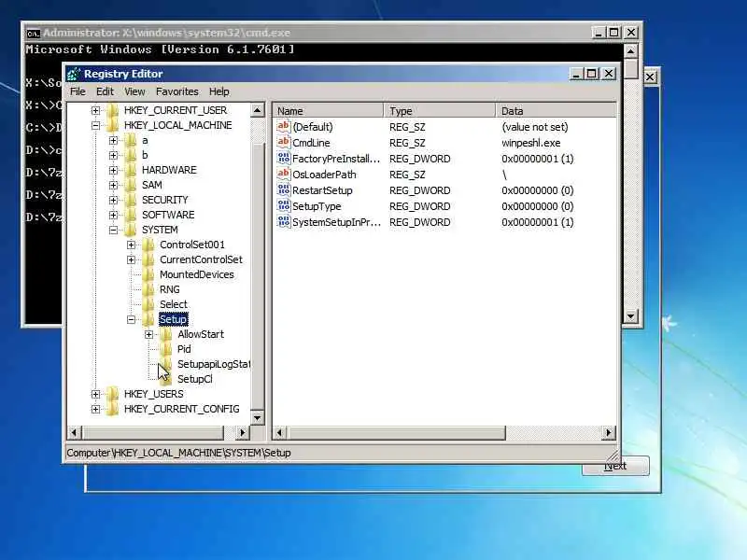Select the FactoryPreInstall DWORD value icon
The height and width of the screenshot is (560, 747).
point(284,159)
